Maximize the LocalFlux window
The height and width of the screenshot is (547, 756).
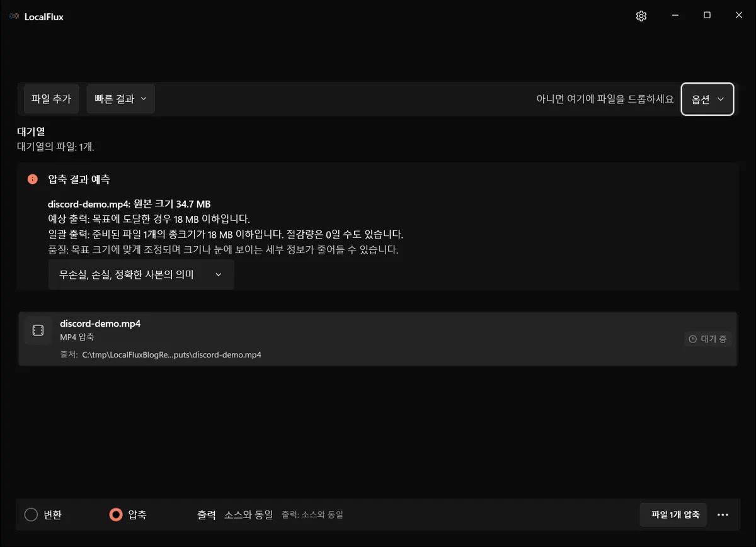tap(707, 16)
